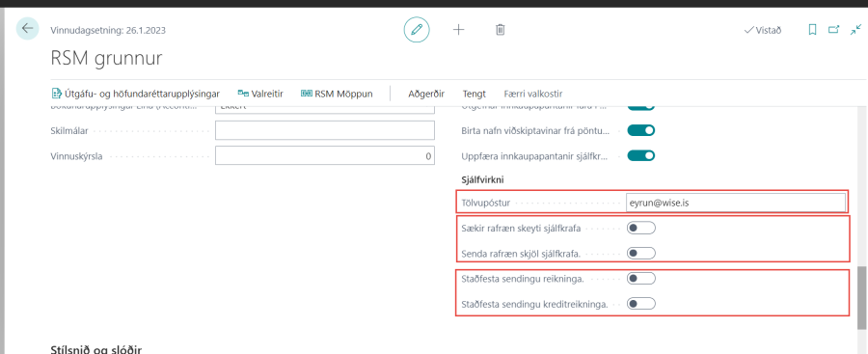Click the Skilmálar input field
This screenshot has width=868, height=354.
pos(325,131)
